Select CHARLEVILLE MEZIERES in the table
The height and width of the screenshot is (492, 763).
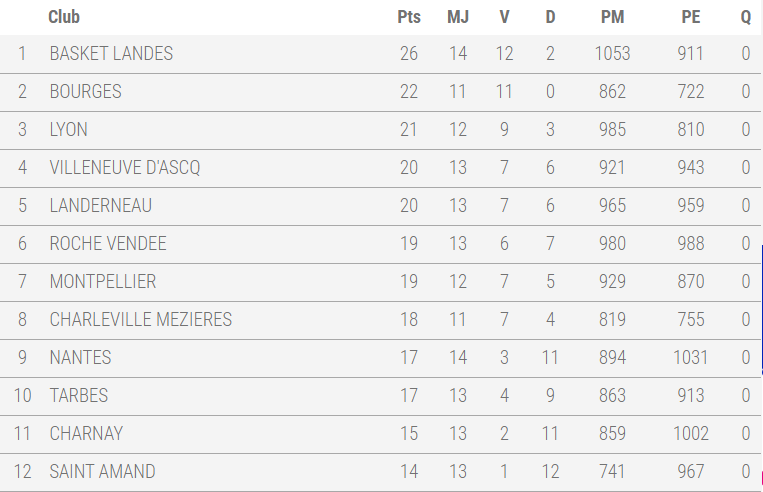141,320
